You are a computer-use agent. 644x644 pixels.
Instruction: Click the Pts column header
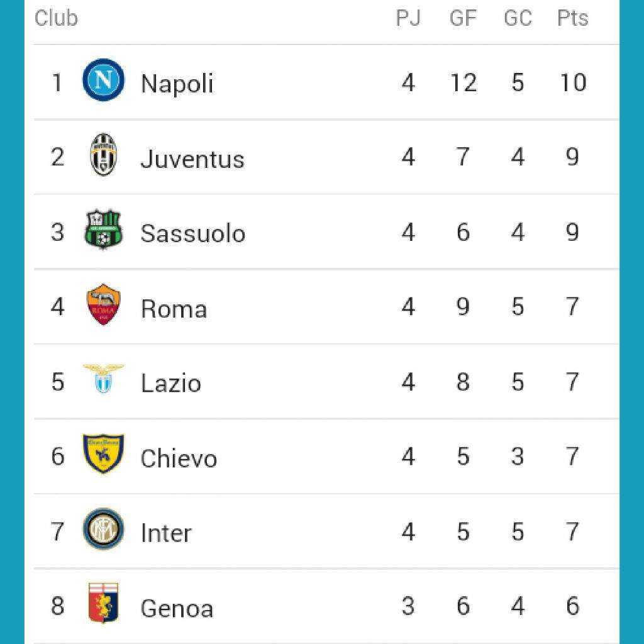point(572,18)
